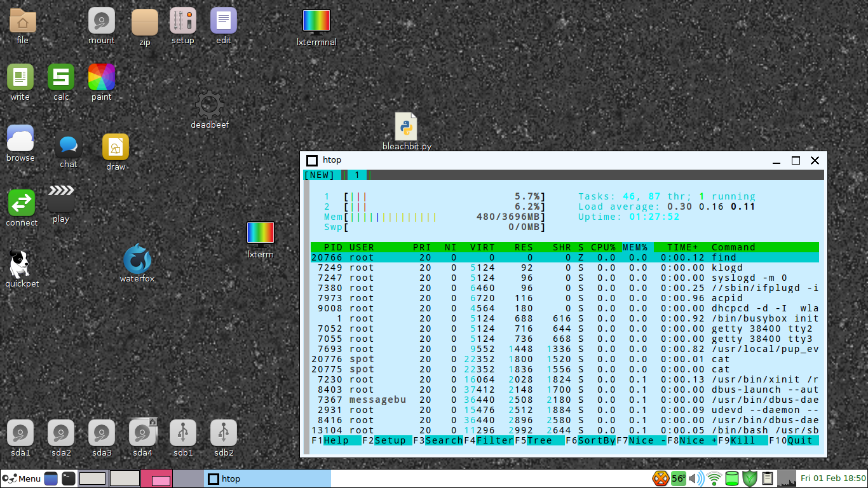This screenshot has height=488, width=868.
Task: Open the mount drive icon
Action: [102, 20]
